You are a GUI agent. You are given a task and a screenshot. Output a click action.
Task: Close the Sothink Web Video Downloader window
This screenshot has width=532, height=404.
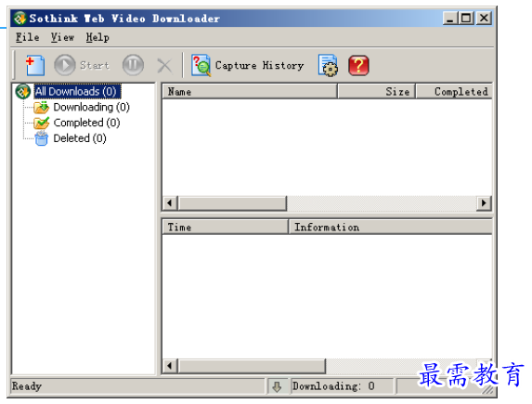click(x=484, y=18)
